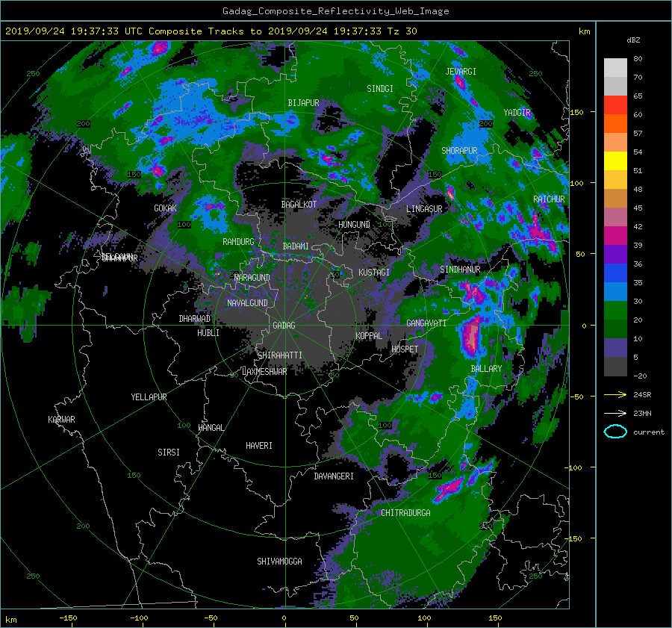Choose the royal blue swatch between 36 and 35
The image size is (672, 628).
[615, 273]
